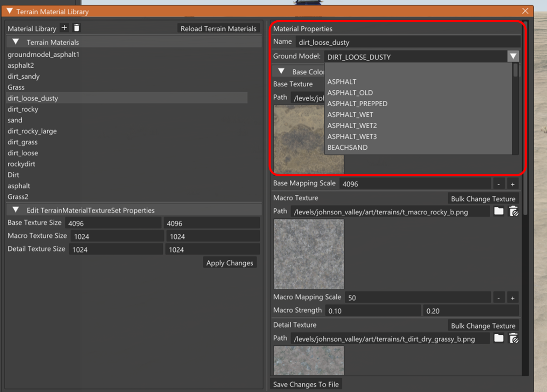Screen dimensions: 547x392
Task: Select Dirt material
Action: pyautogui.click(x=13, y=175)
